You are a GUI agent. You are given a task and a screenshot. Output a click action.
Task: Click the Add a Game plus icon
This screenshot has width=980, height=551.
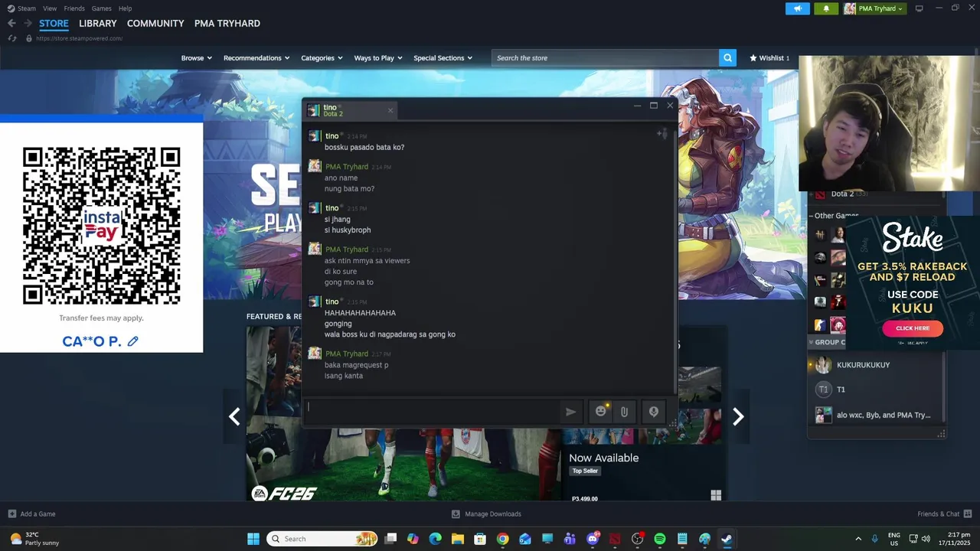pos(11,514)
